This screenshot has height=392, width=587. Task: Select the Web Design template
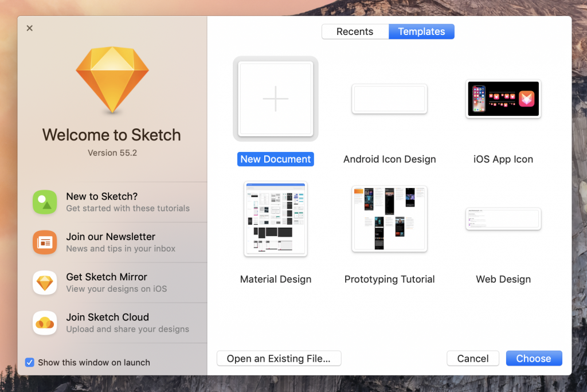pos(503,218)
